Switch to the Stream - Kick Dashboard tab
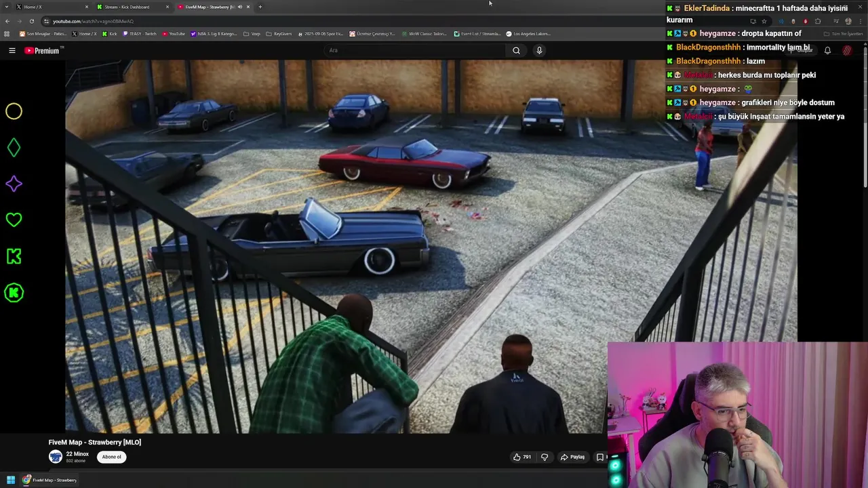868x488 pixels. 132,7
